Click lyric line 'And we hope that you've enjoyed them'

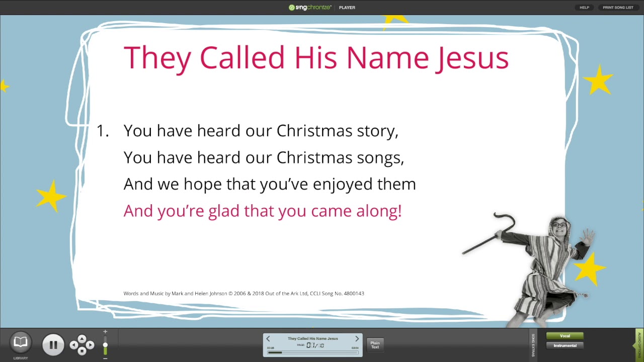[x=270, y=184]
